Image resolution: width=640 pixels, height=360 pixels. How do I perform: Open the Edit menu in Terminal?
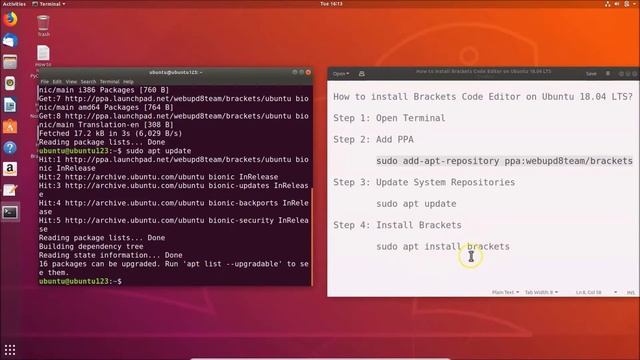pyautogui.click(x=57, y=82)
